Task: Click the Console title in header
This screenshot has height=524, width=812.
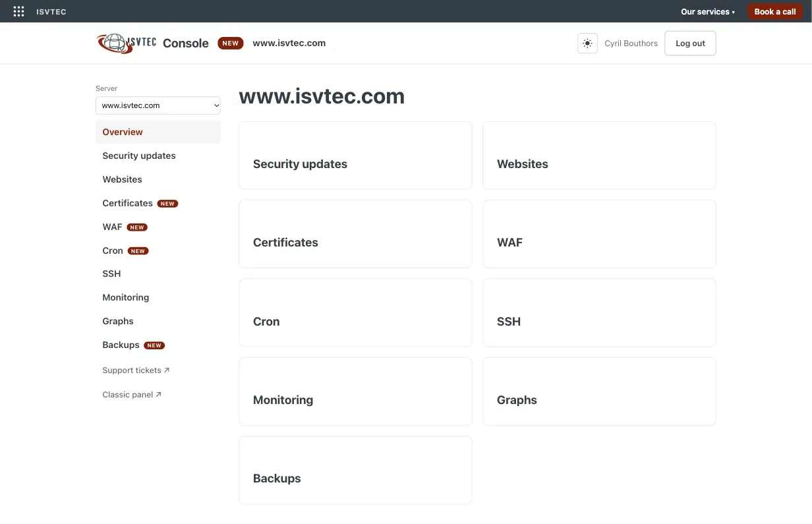Action: coord(186,44)
